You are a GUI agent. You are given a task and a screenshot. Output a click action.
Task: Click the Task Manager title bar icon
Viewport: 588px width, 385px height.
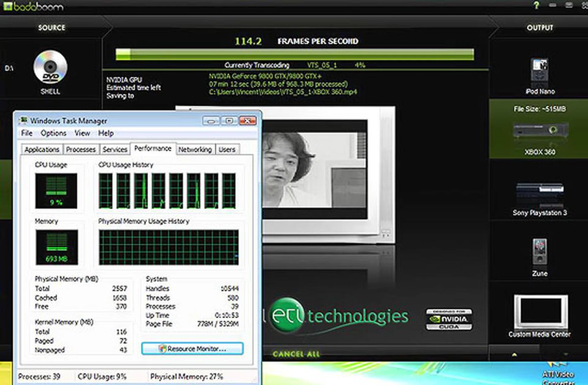coord(23,120)
